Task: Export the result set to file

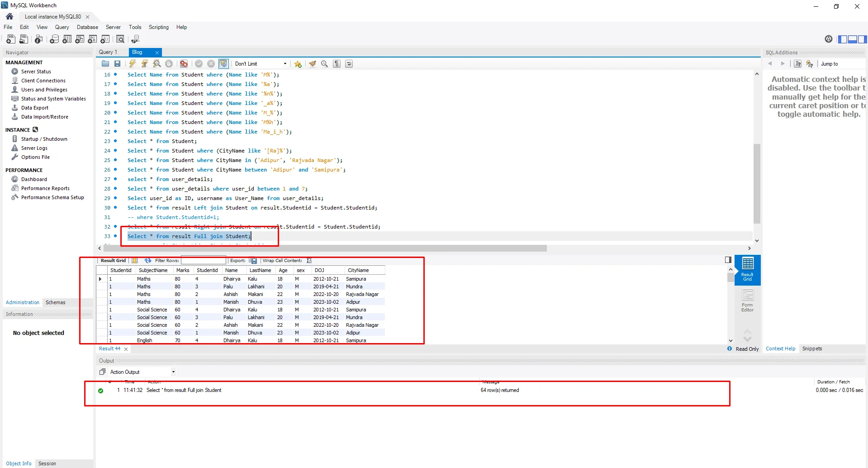Action: tap(253, 261)
